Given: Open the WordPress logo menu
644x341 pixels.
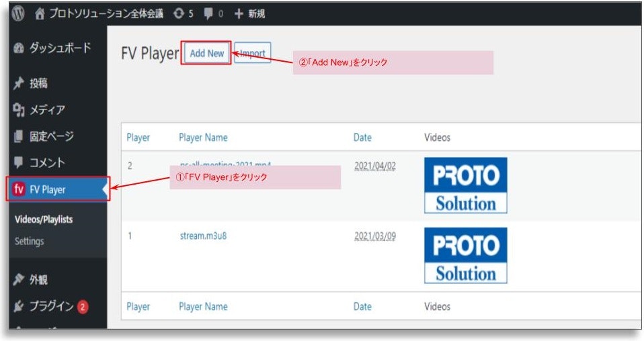Looking at the screenshot, I should (18, 13).
